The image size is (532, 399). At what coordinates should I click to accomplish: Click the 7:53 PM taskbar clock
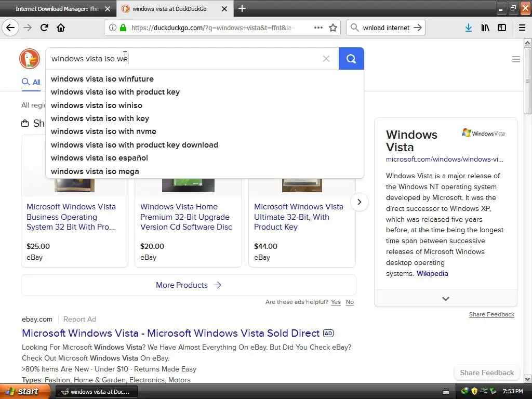tap(512, 392)
